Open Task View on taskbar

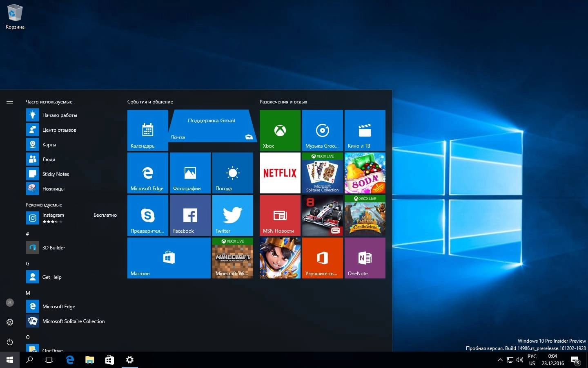tap(49, 360)
